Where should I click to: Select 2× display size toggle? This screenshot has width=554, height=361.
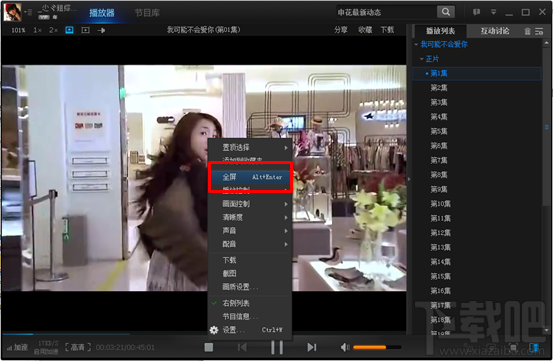click(53, 30)
